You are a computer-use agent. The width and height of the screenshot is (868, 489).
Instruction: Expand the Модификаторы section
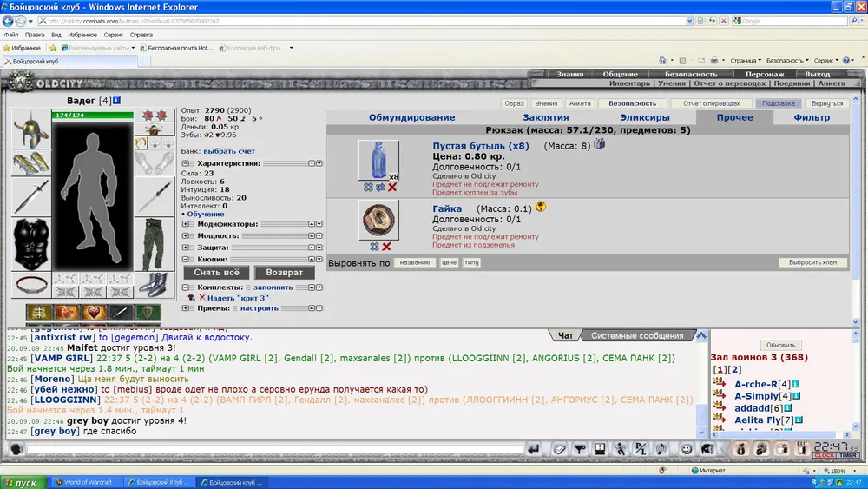pyautogui.click(x=185, y=224)
